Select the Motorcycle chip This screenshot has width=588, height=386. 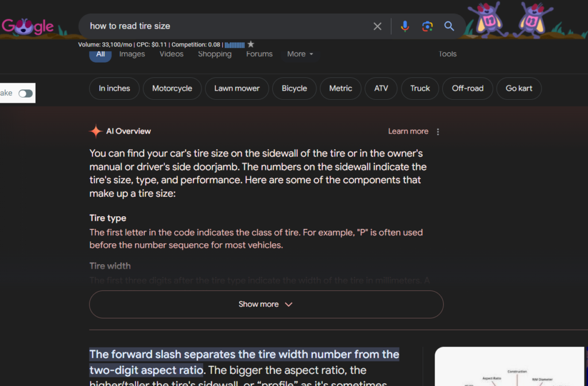click(x=172, y=88)
